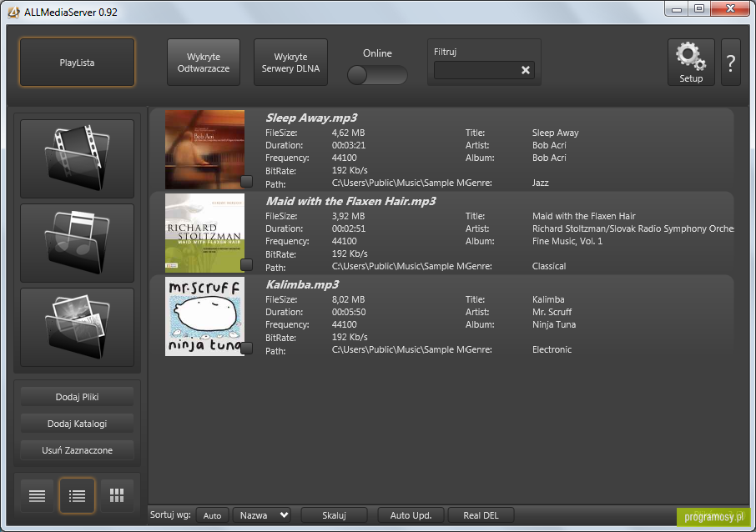The image size is (756, 532).
Task: Open the Nazwa sort dropdown
Action: point(262,515)
